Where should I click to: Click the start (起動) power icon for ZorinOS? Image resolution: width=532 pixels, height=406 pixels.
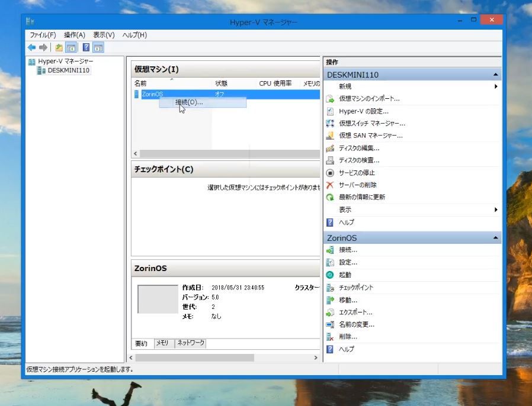pyautogui.click(x=330, y=275)
